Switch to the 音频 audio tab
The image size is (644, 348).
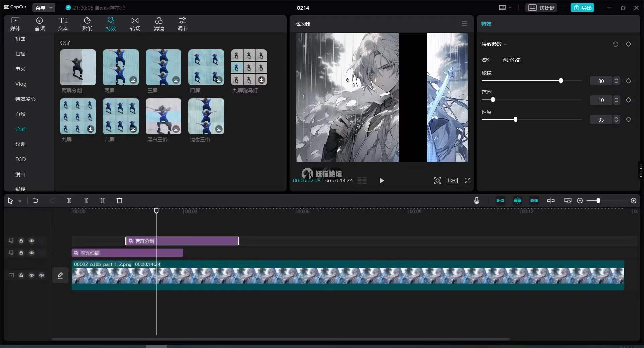(40, 24)
